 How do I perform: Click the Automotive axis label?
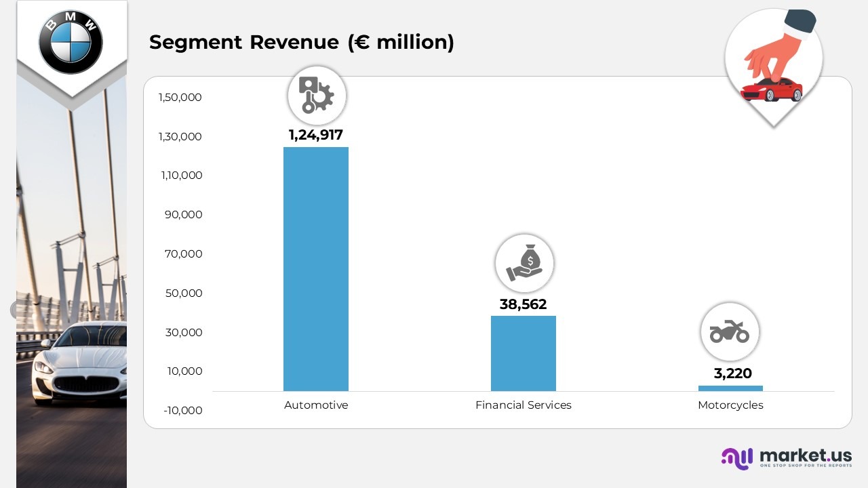(316, 405)
